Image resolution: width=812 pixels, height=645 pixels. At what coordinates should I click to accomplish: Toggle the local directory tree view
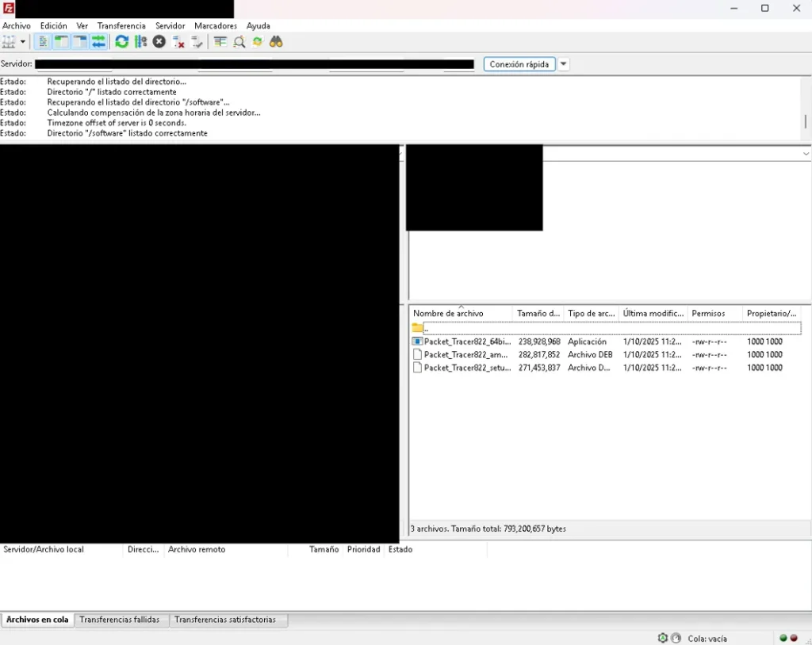62,42
